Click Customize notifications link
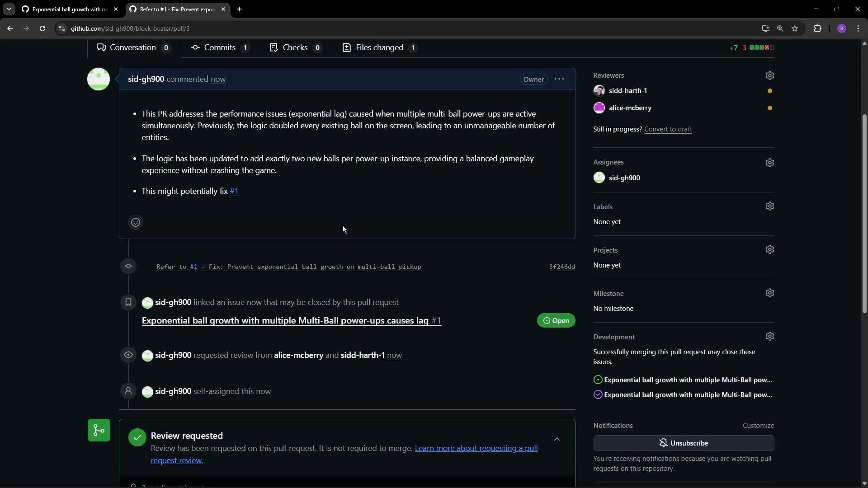This screenshot has height=488, width=868. tap(758, 426)
